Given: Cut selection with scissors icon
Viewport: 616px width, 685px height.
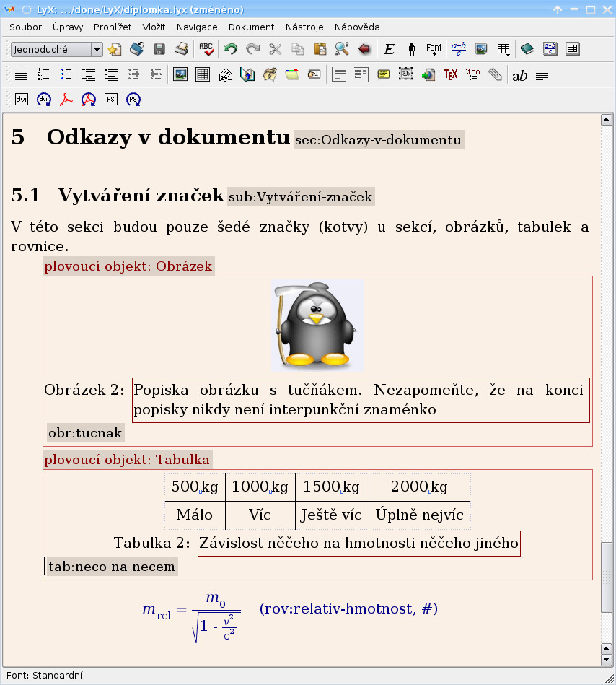Looking at the screenshot, I should pyautogui.click(x=275, y=49).
